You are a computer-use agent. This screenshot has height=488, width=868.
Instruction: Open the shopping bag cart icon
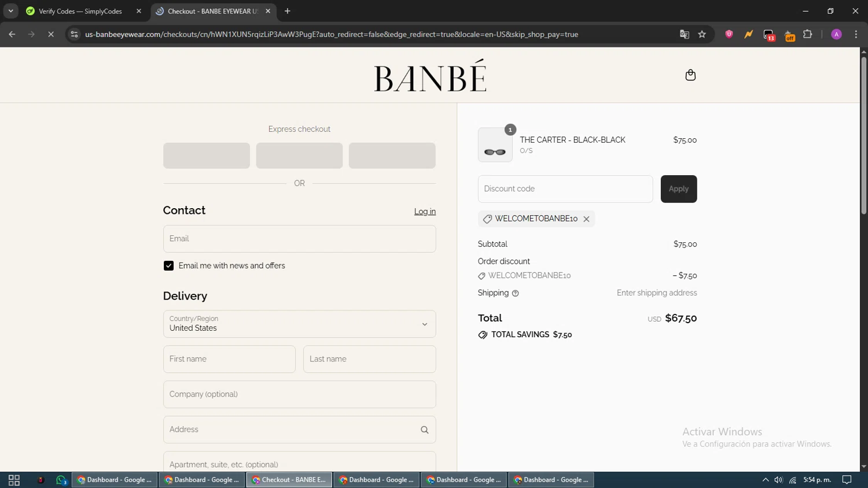[690, 75]
